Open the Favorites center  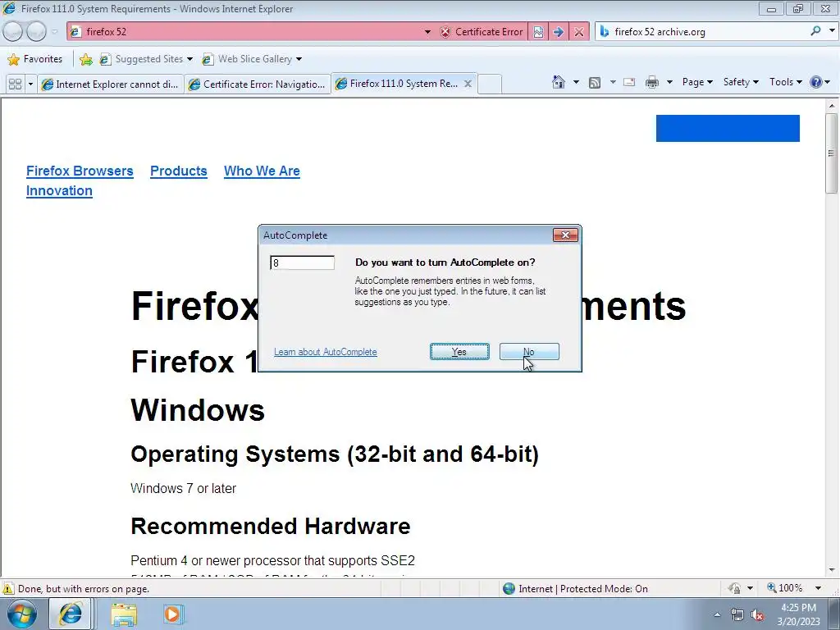coord(35,59)
